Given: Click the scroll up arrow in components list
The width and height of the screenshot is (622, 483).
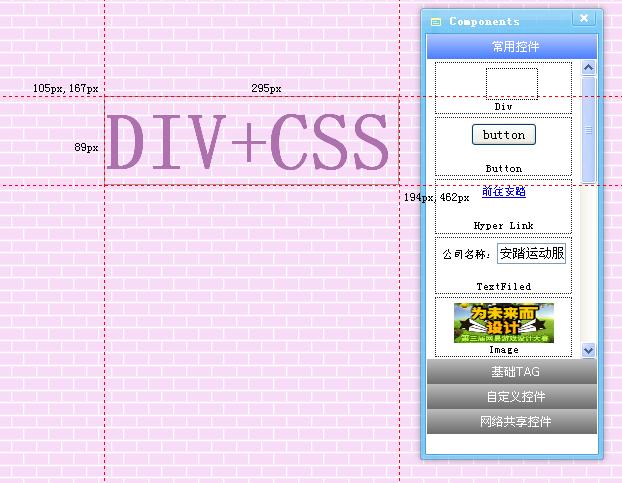Looking at the screenshot, I should click(x=588, y=68).
